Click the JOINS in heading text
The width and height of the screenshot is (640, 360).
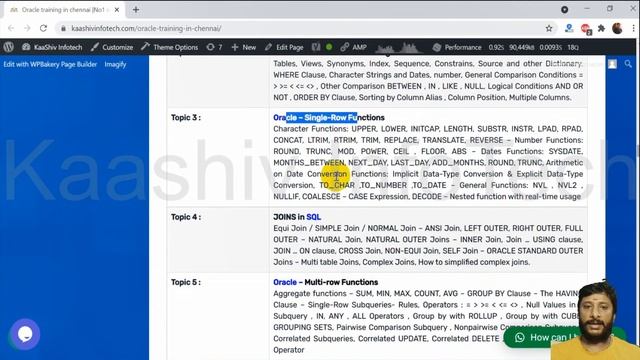coord(289,217)
